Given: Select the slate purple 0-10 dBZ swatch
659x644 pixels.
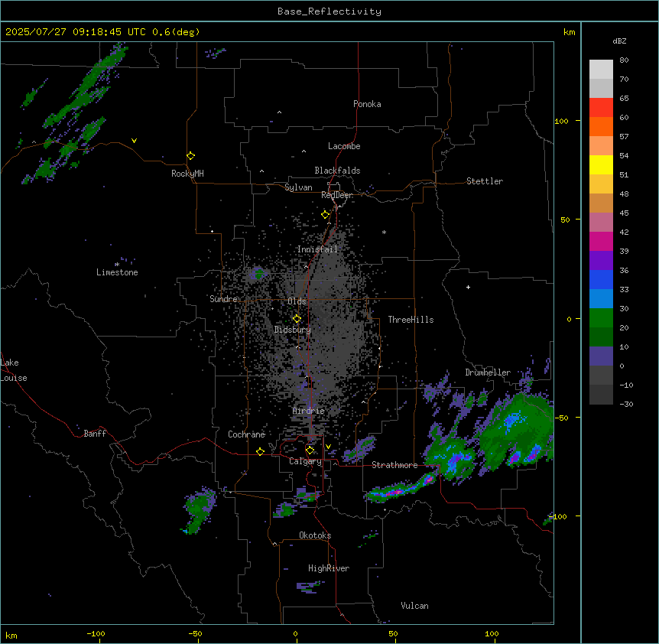Looking at the screenshot, I should pyautogui.click(x=601, y=356).
